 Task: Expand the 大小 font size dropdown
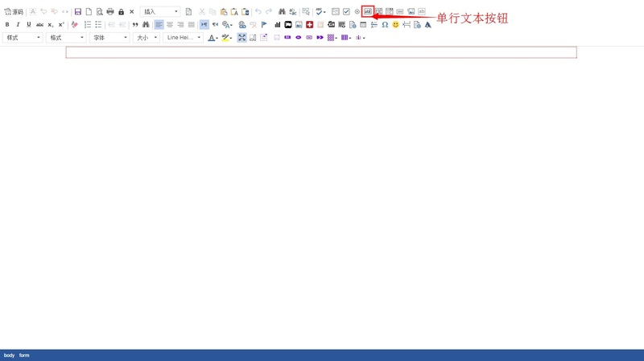coord(146,38)
